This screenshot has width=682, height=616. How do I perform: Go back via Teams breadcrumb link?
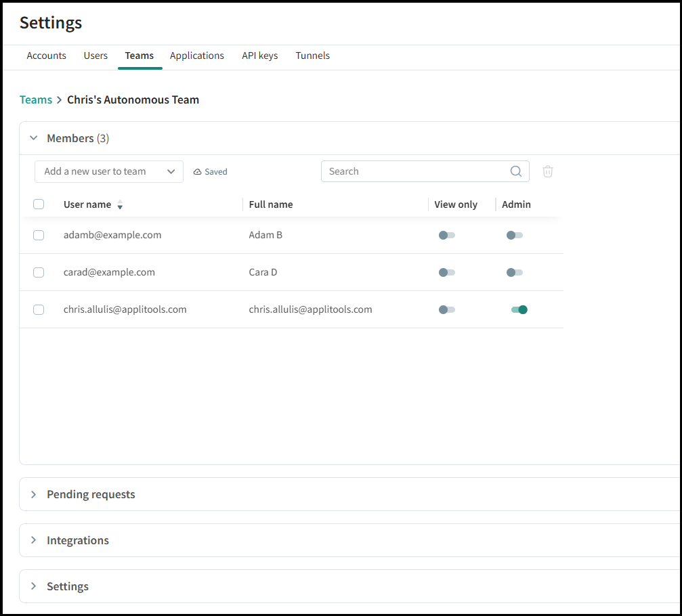point(36,100)
